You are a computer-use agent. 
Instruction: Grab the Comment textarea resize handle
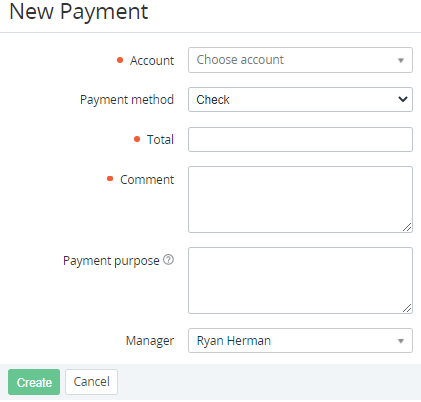(407, 227)
